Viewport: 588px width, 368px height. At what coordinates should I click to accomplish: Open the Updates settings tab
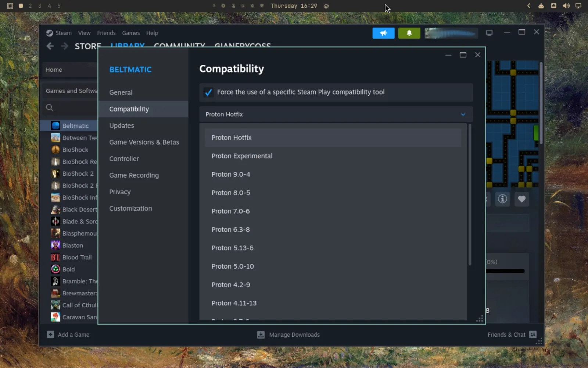tap(143, 125)
